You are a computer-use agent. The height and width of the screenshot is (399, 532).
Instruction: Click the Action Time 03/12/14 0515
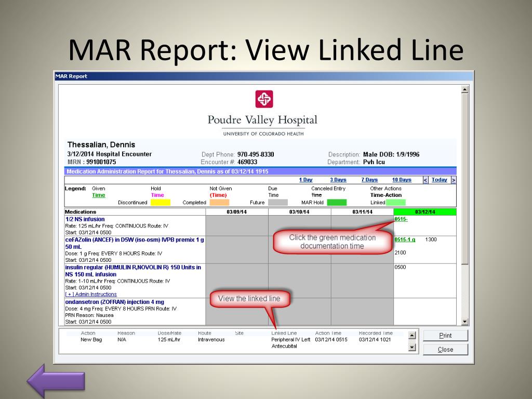click(x=331, y=340)
